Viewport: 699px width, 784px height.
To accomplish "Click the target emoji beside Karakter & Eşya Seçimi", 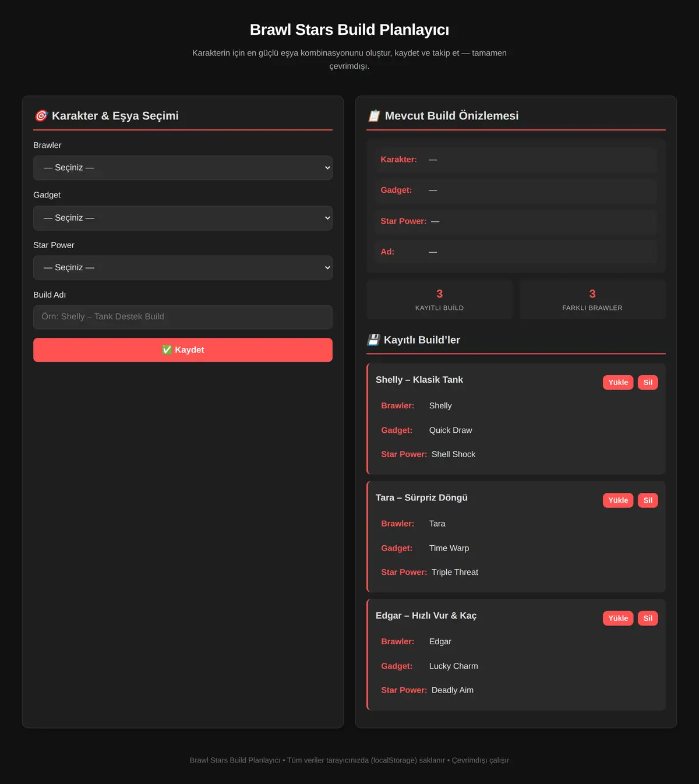I will click(x=41, y=116).
